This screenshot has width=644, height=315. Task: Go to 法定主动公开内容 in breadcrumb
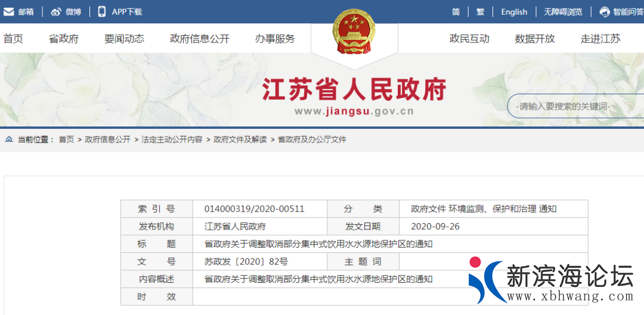click(x=172, y=140)
